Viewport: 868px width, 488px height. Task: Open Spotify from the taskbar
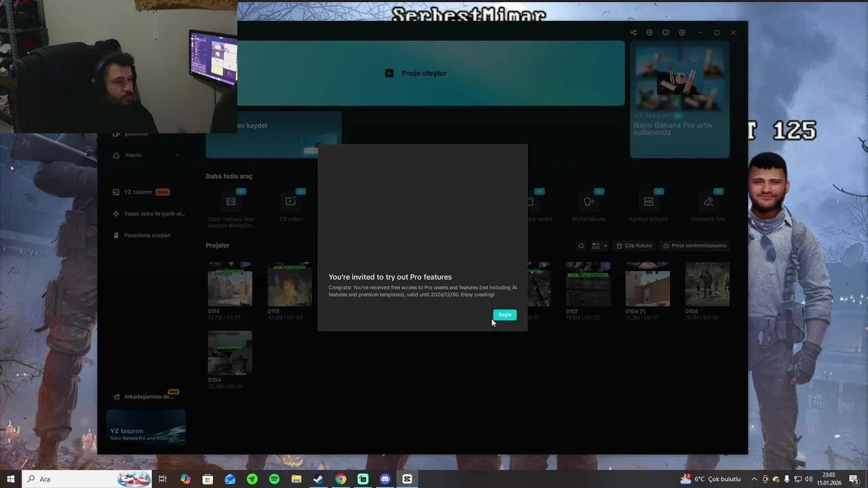point(274,479)
